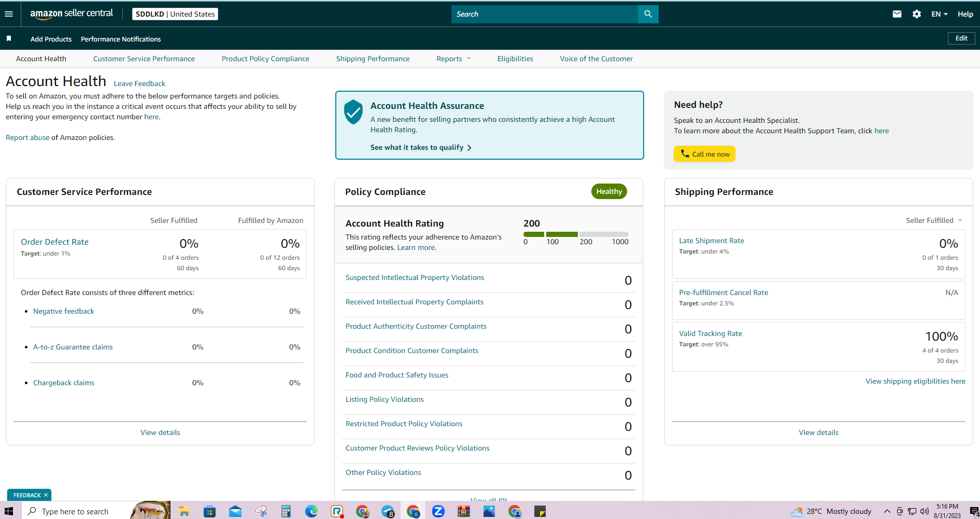This screenshot has width=980, height=519.
Task: Open the Valid Tracking Rate link
Action: coord(711,333)
